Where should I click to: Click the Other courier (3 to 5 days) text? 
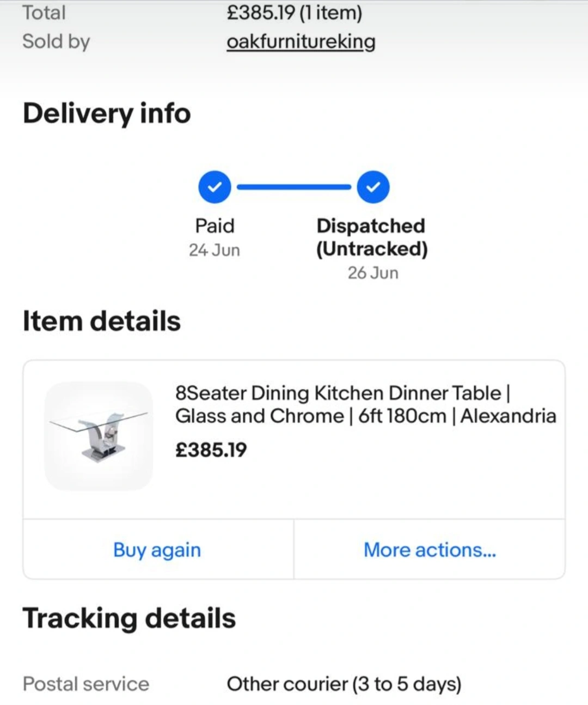[344, 684]
